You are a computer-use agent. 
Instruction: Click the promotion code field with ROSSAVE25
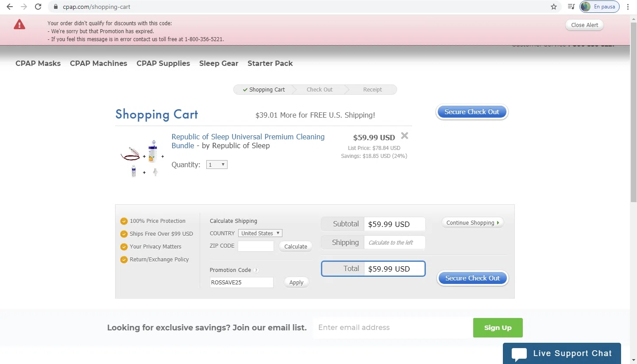click(242, 282)
